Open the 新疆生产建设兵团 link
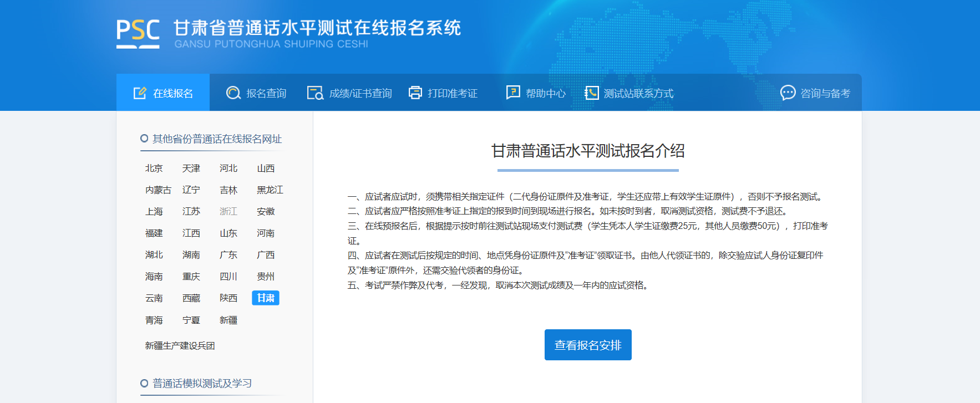This screenshot has height=403, width=980. pos(180,345)
